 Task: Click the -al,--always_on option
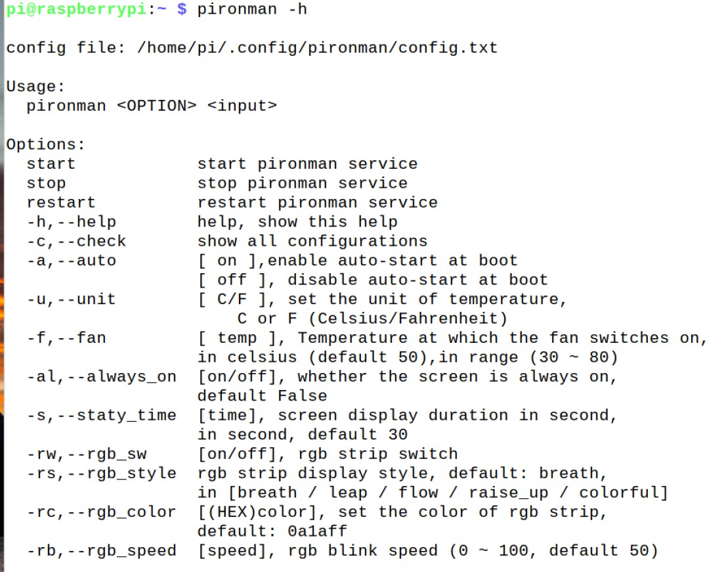tap(101, 377)
